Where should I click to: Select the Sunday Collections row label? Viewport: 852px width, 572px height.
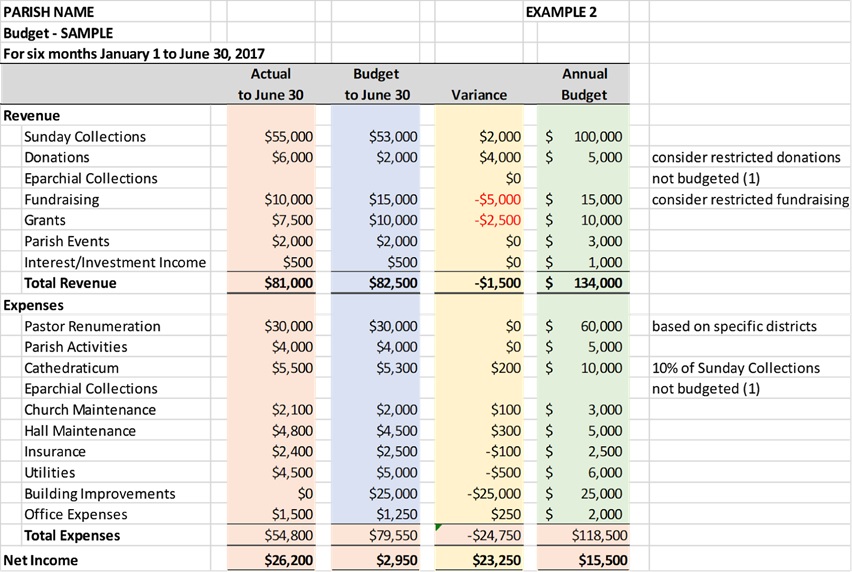pos(85,137)
